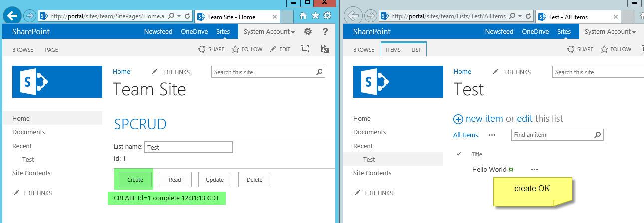Open Newsfeed on Team Site suite bar
Image resolution: width=644 pixels, height=223 pixels.
[x=158, y=31]
